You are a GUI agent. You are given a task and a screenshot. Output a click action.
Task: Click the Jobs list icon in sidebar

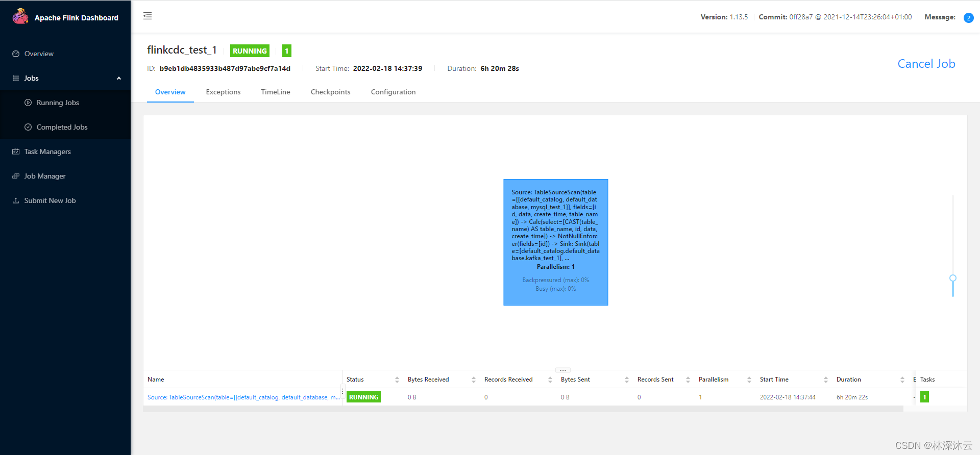16,78
